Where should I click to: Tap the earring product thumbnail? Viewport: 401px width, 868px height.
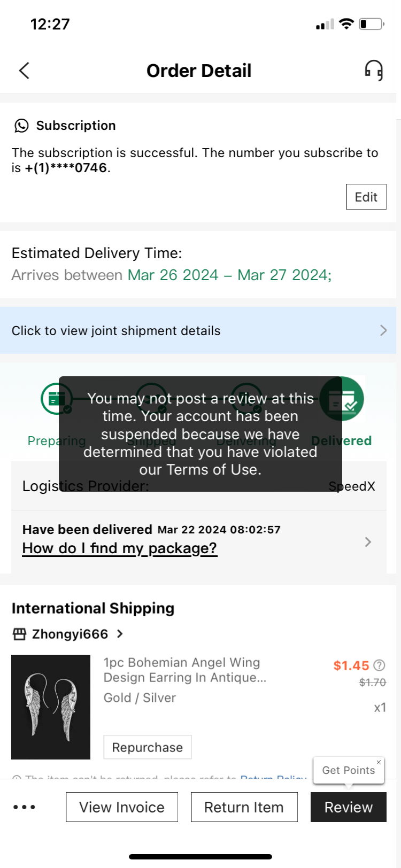point(51,707)
